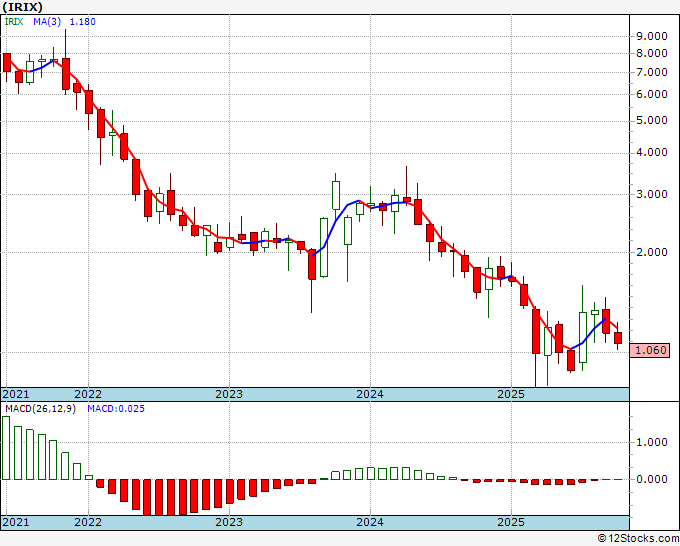Click 2023 on the price chart timeline

(229, 394)
